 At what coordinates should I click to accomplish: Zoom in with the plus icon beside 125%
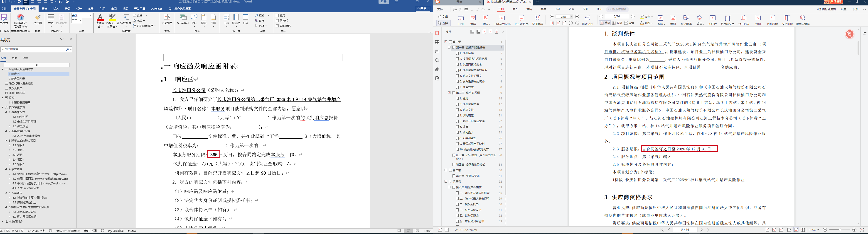(577, 17)
